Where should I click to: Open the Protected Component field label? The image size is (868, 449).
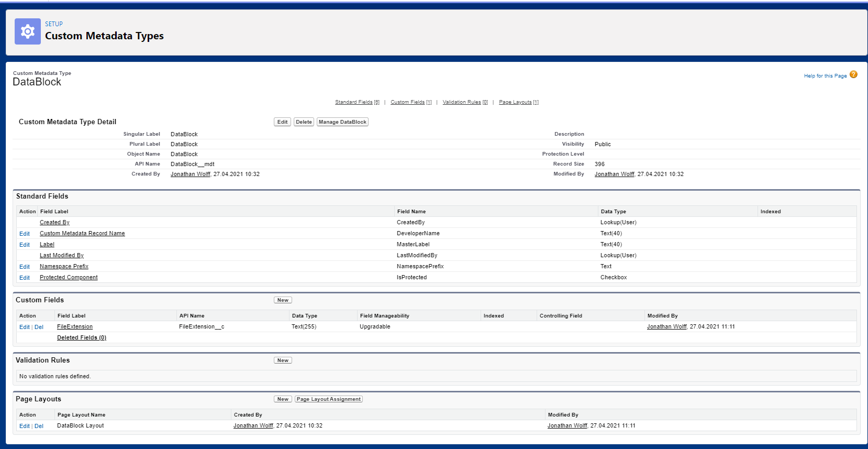coord(69,278)
